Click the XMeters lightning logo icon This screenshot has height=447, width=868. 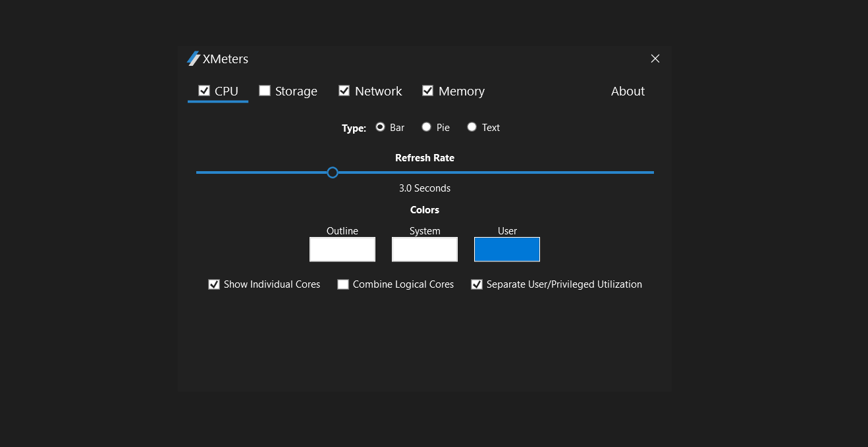click(x=194, y=59)
